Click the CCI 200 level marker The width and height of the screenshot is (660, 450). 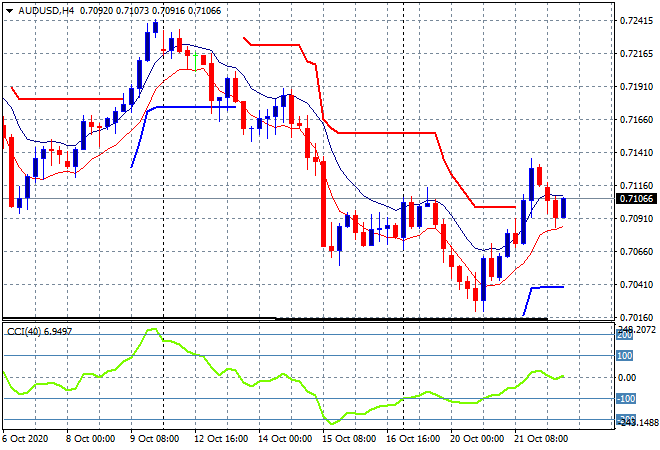click(x=625, y=335)
